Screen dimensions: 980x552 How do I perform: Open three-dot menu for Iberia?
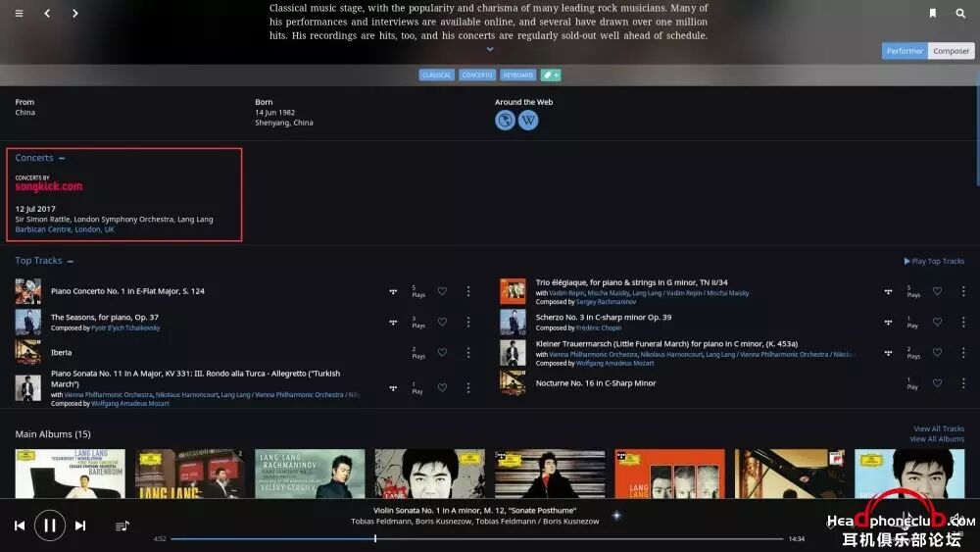[468, 353]
